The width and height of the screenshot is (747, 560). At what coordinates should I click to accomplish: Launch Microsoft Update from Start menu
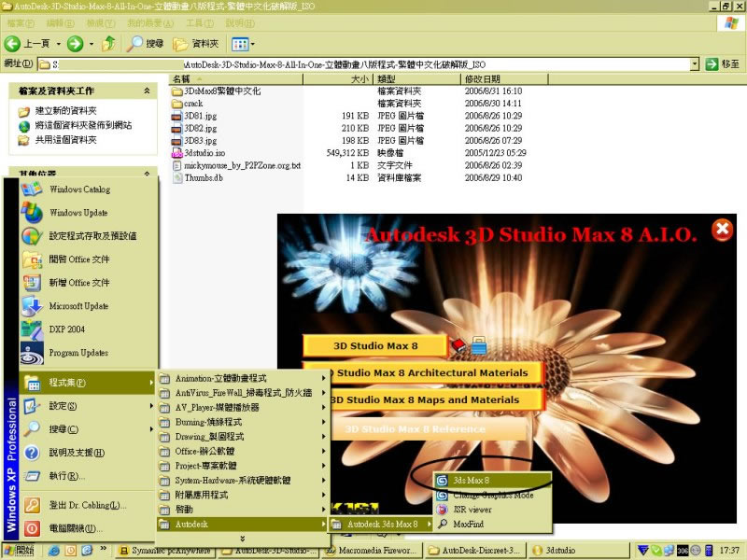pyautogui.click(x=88, y=306)
